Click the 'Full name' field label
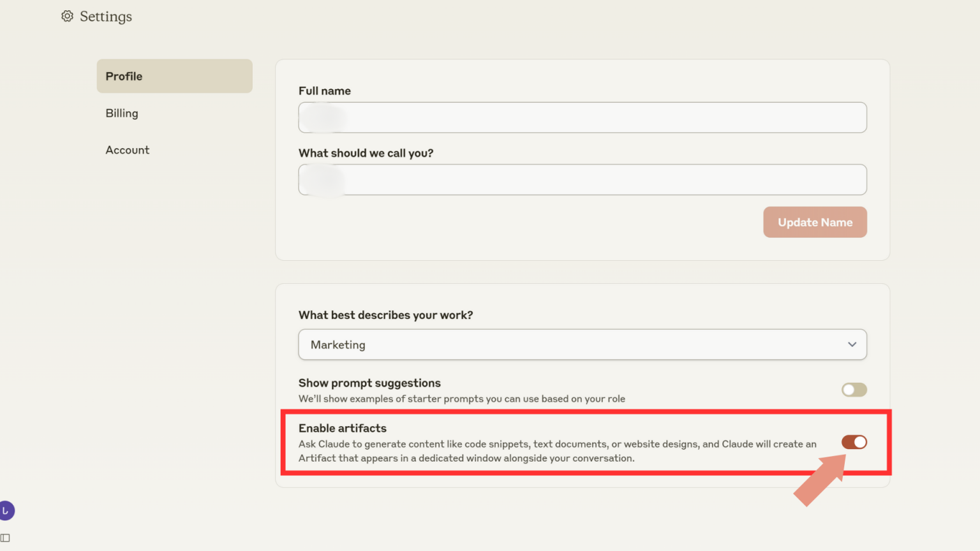Screen dimensions: 980x551 pos(325,91)
